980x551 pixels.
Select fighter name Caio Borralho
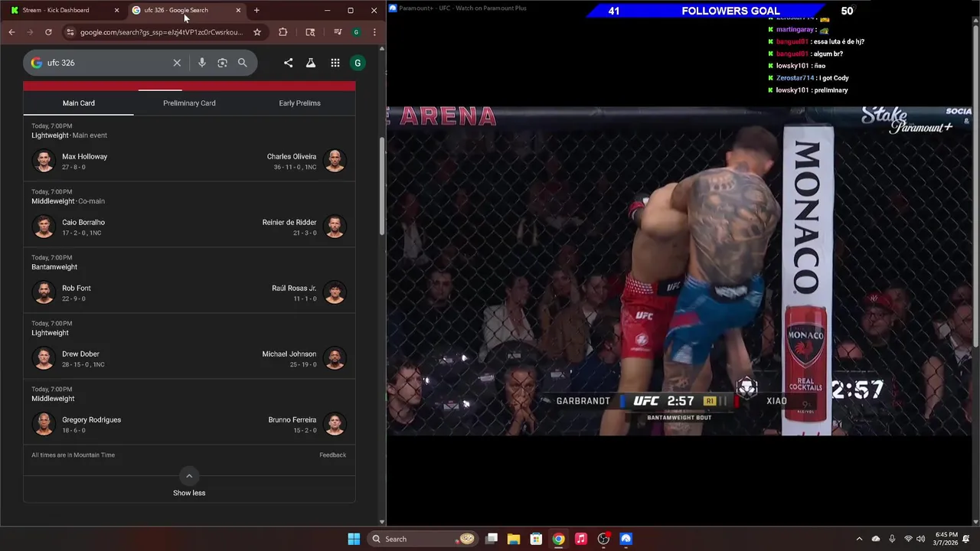[83, 222]
